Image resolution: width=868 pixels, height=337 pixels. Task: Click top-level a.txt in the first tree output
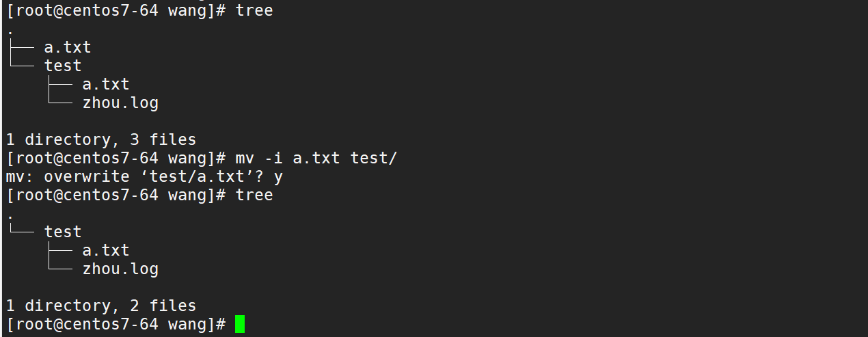pos(67,48)
